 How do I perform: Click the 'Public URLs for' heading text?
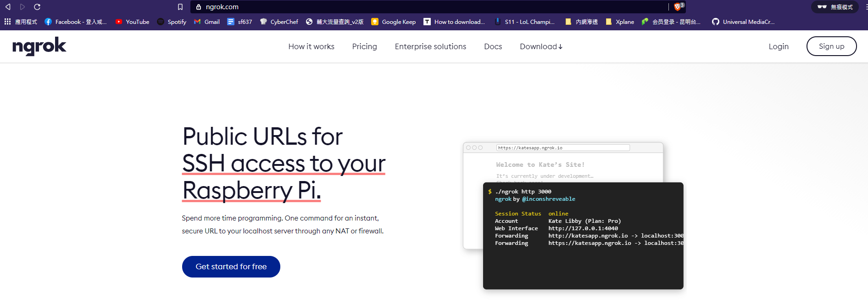click(262, 136)
